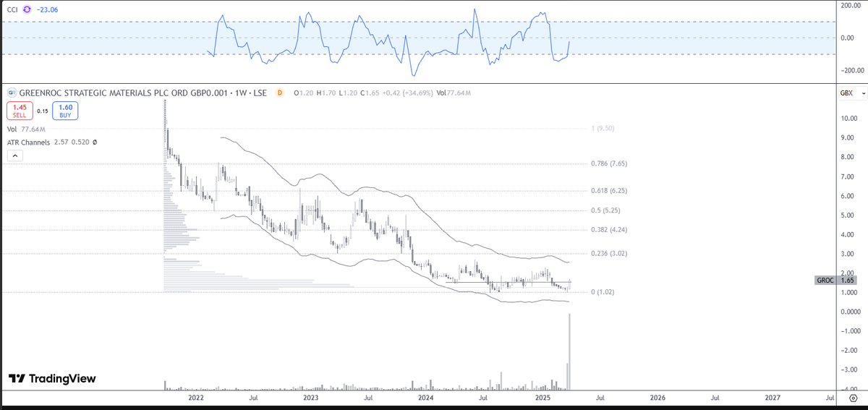The width and height of the screenshot is (868, 410).
Task: Click the 1.60 BUY button
Action: pos(65,111)
